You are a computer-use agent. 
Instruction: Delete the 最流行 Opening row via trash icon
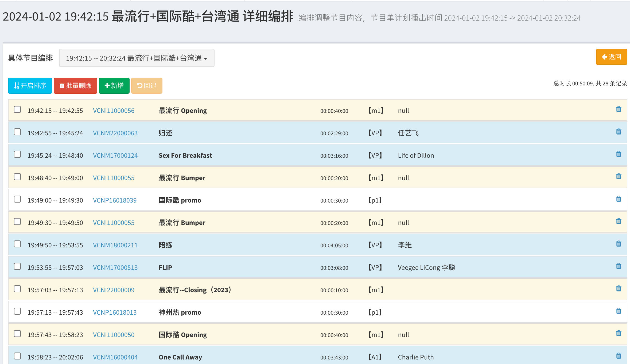point(619,109)
